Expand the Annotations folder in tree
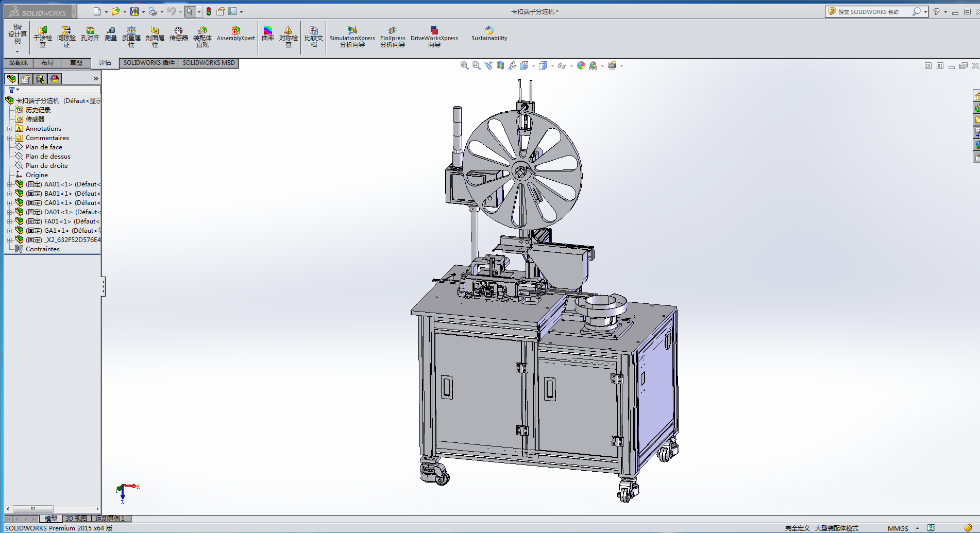Viewport: 980px width, 533px height. click(x=9, y=129)
